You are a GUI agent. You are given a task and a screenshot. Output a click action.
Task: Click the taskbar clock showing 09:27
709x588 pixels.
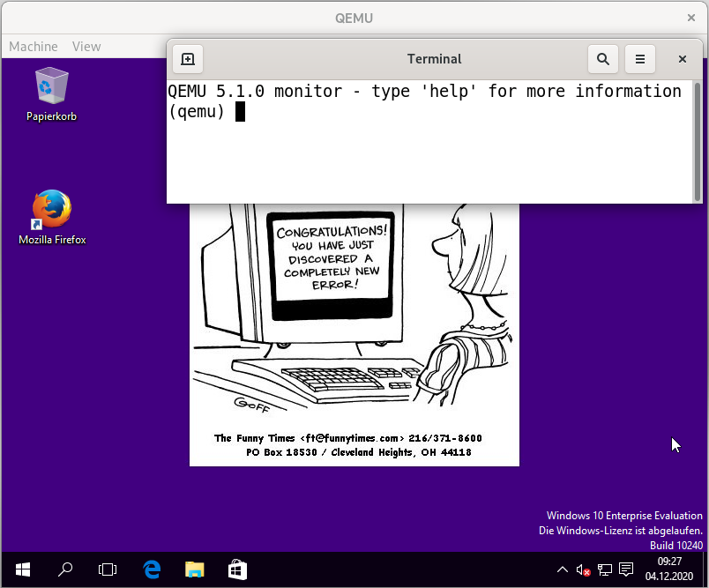click(x=669, y=569)
